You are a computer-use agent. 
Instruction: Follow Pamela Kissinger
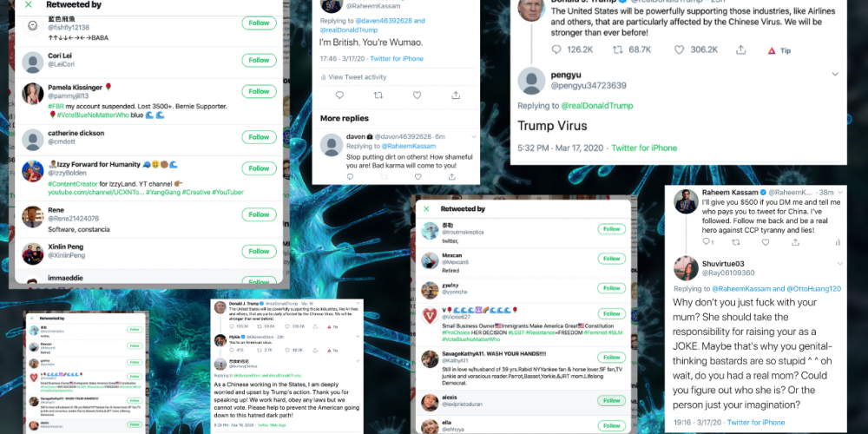(x=259, y=91)
